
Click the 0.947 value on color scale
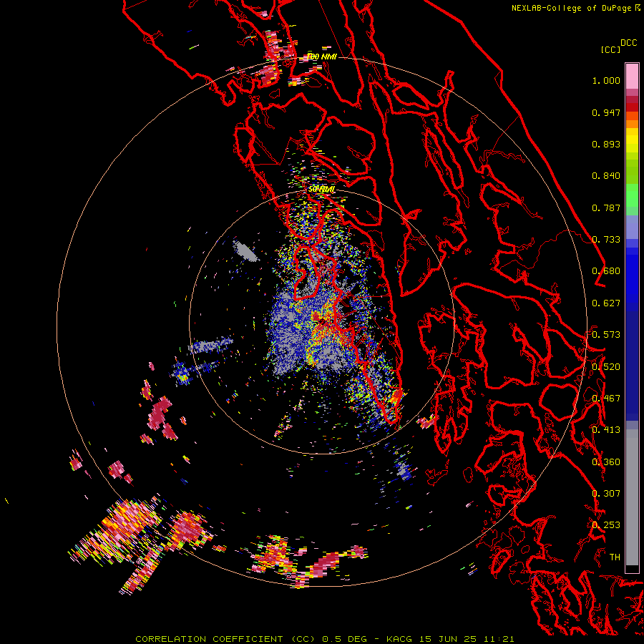tap(606, 112)
